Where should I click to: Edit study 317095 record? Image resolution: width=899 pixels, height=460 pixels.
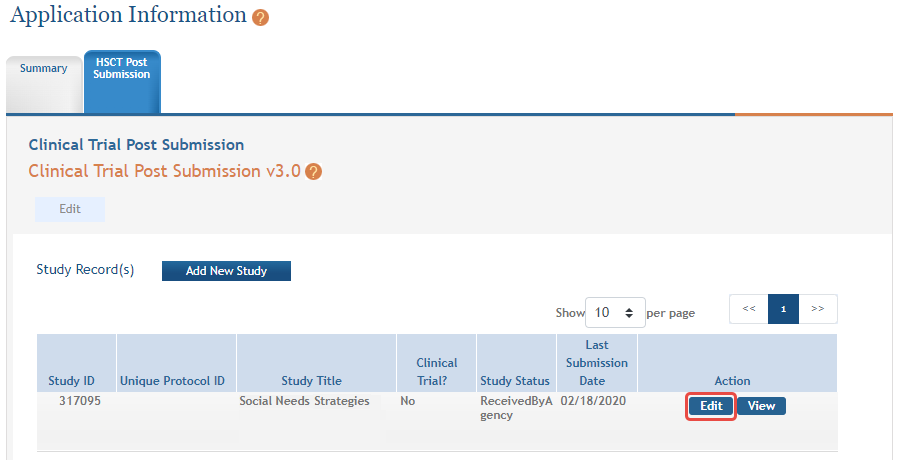pyautogui.click(x=712, y=406)
